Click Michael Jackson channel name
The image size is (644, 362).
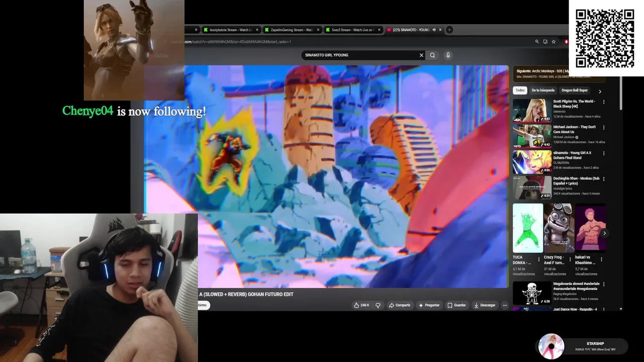564,137
